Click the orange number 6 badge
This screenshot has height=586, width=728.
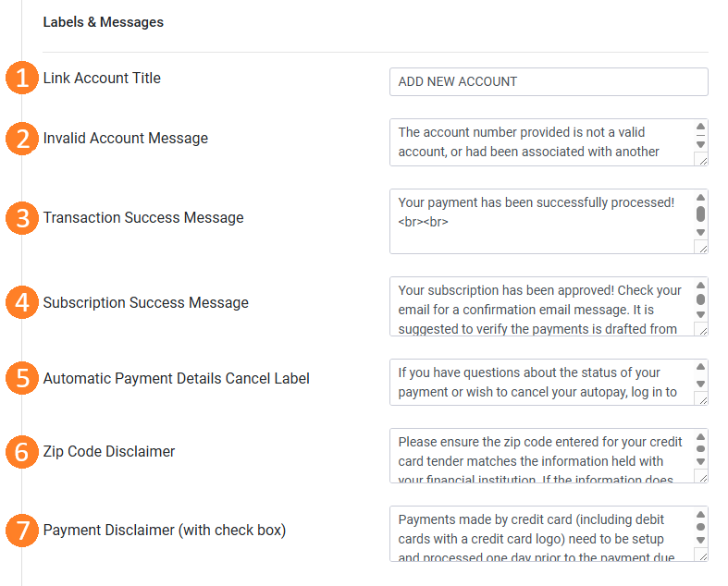pyautogui.click(x=22, y=452)
